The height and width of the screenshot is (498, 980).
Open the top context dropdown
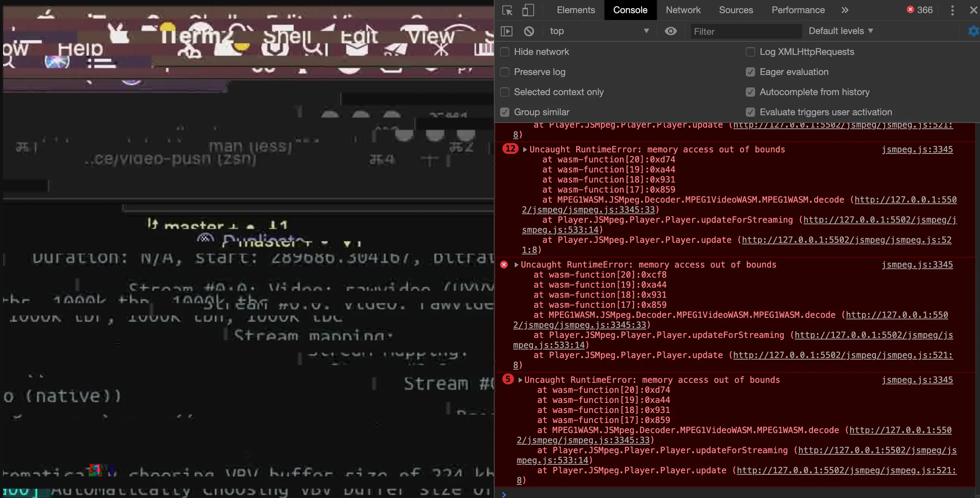tap(599, 31)
